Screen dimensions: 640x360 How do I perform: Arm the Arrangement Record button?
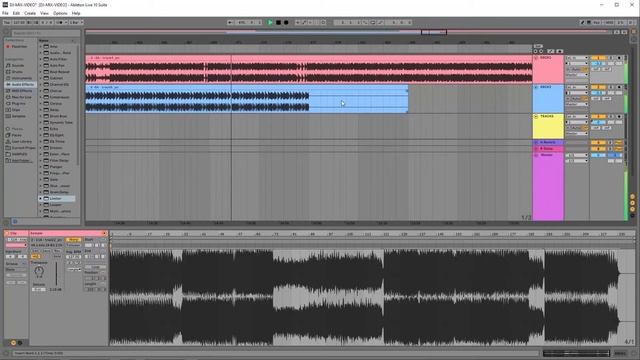pyautogui.click(x=286, y=22)
